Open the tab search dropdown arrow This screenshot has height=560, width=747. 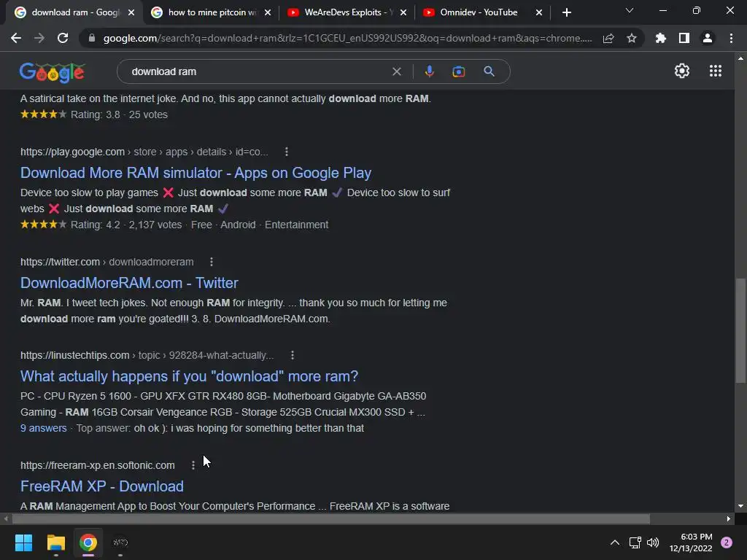click(x=630, y=10)
